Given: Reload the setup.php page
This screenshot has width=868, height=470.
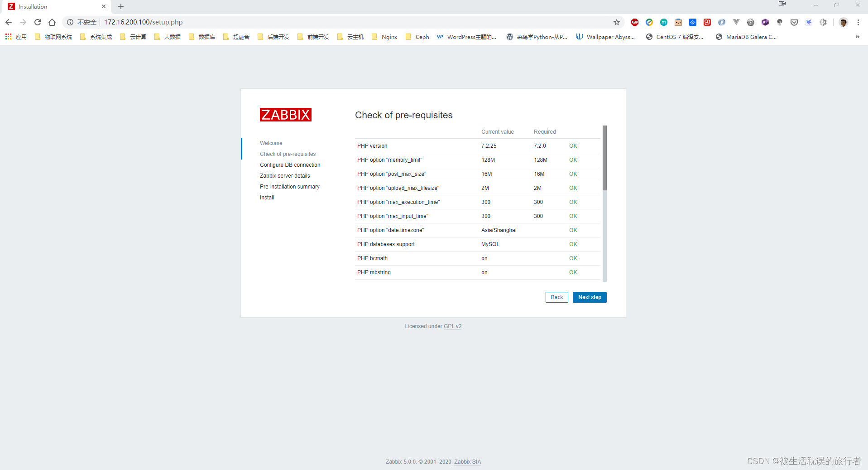Looking at the screenshot, I should pos(38,22).
